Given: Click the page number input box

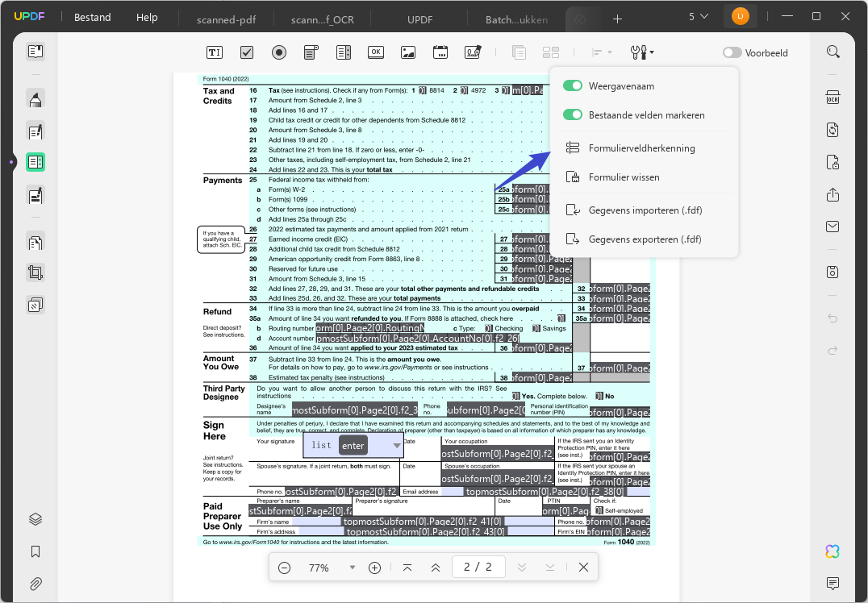Looking at the screenshot, I should pyautogui.click(x=478, y=567).
